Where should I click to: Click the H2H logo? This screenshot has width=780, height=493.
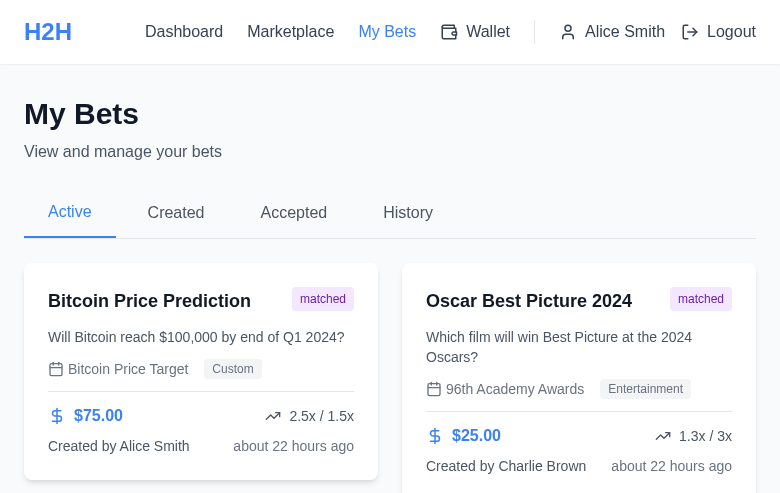pyautogui.click(x=48, y=32)
